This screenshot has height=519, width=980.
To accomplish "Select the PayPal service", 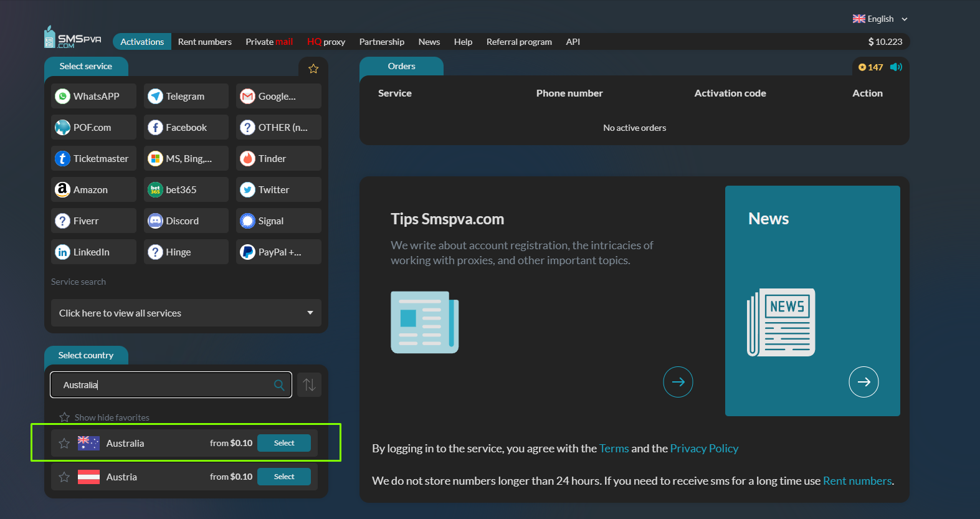I will pyautogui.click(x=278, y=252).
